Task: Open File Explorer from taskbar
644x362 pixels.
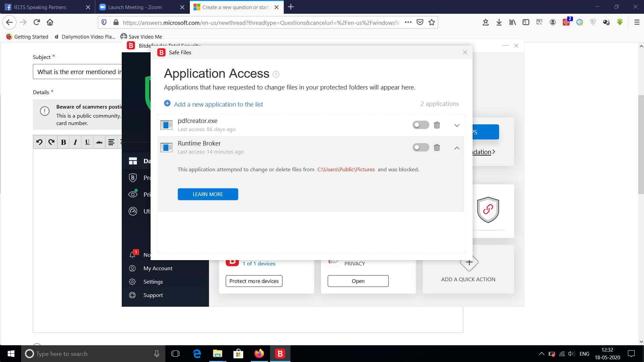Action: (218, 354)
